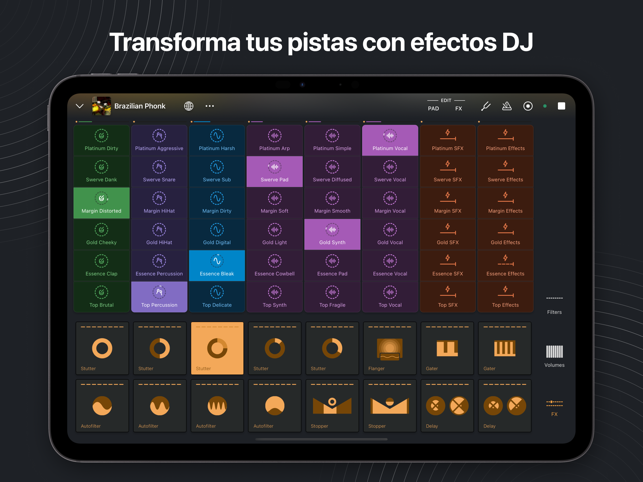Select the FX side panel

click(554, 407)
